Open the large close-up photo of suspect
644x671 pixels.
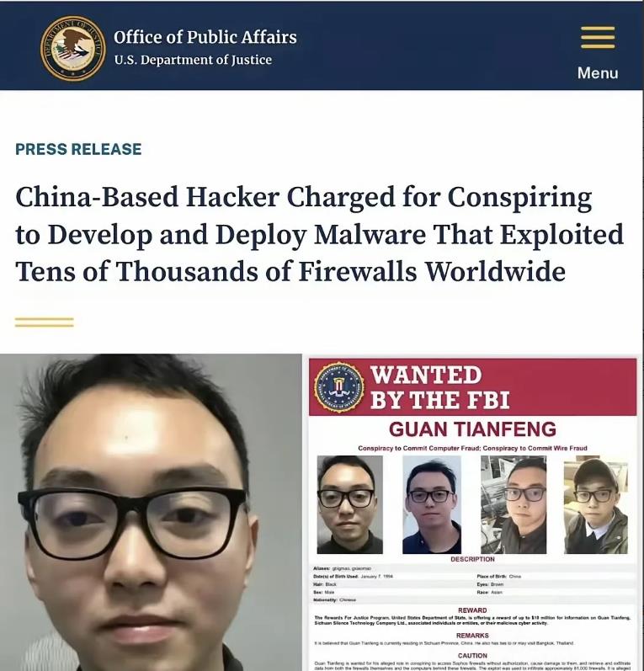[x=151, y=512]
